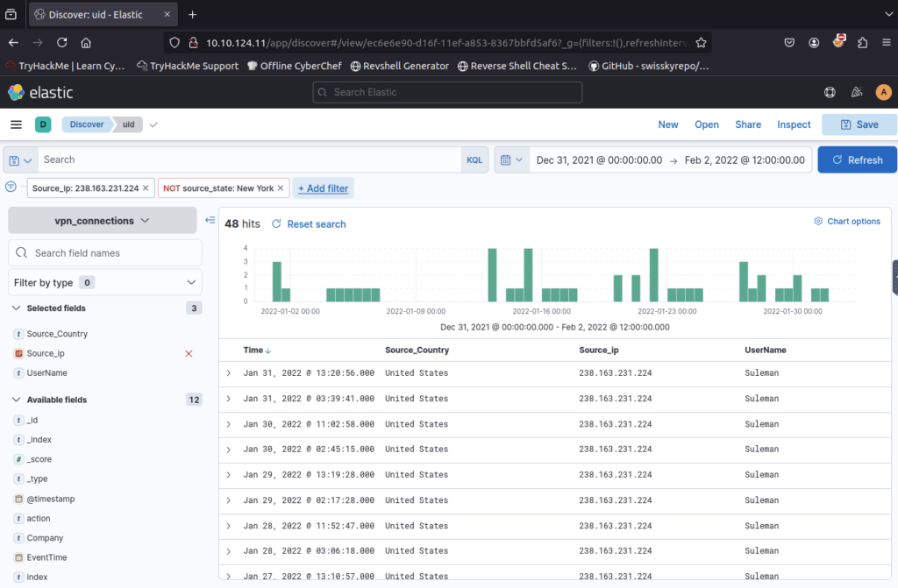Open the extension icon with red badge
The width and height of the screenshot is (898, 588).
point(838,41)
